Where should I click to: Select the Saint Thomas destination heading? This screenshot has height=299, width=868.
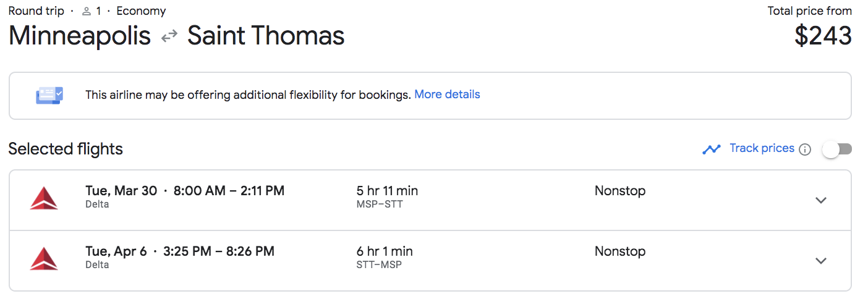click(x=266, y=36)
